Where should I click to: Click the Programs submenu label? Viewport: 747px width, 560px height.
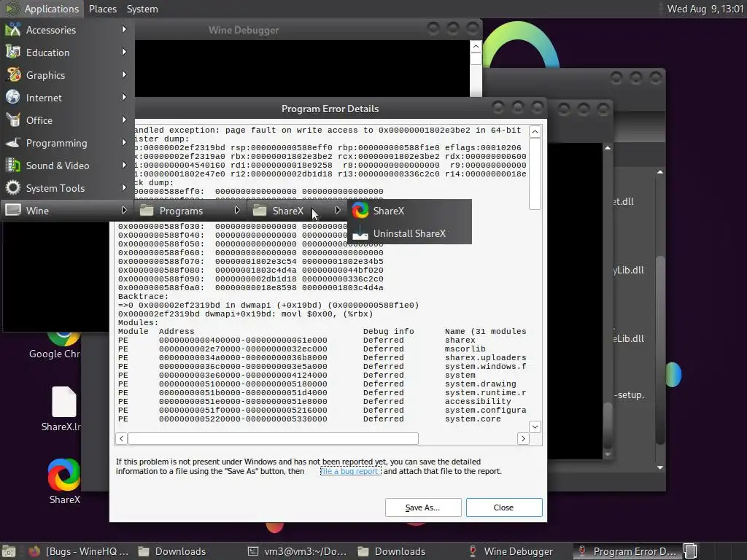point(181,211)
